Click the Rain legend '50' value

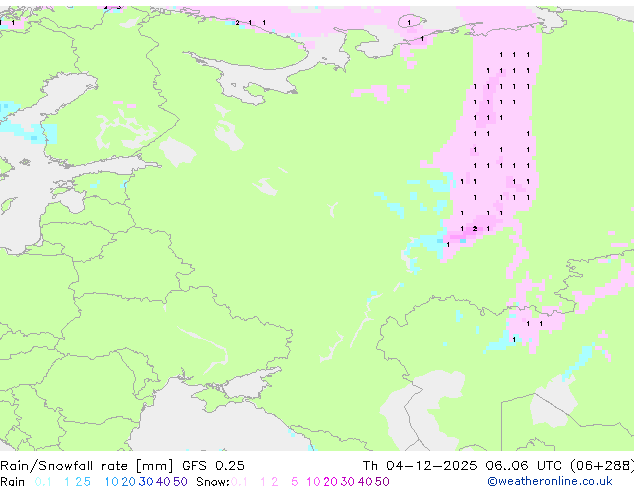[180, 482]
